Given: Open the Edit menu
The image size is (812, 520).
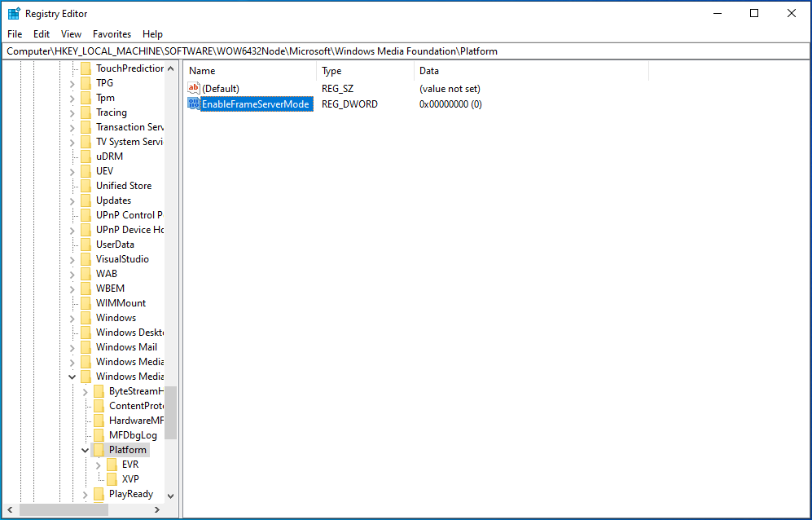Looking at the screenshot, I should point(41,33).
